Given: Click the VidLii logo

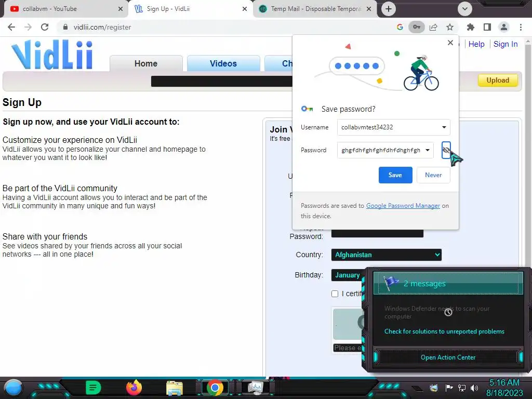Looking at the screenshot, I should (x=52, y=55).
